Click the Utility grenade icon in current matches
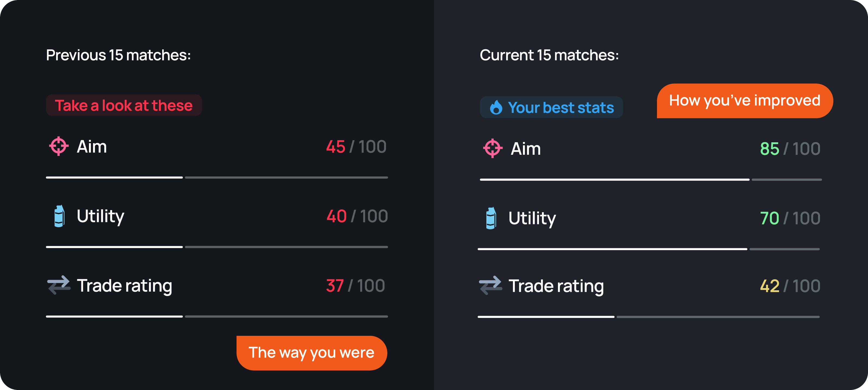Screen dimensions: 868x390 coord(491,218)
